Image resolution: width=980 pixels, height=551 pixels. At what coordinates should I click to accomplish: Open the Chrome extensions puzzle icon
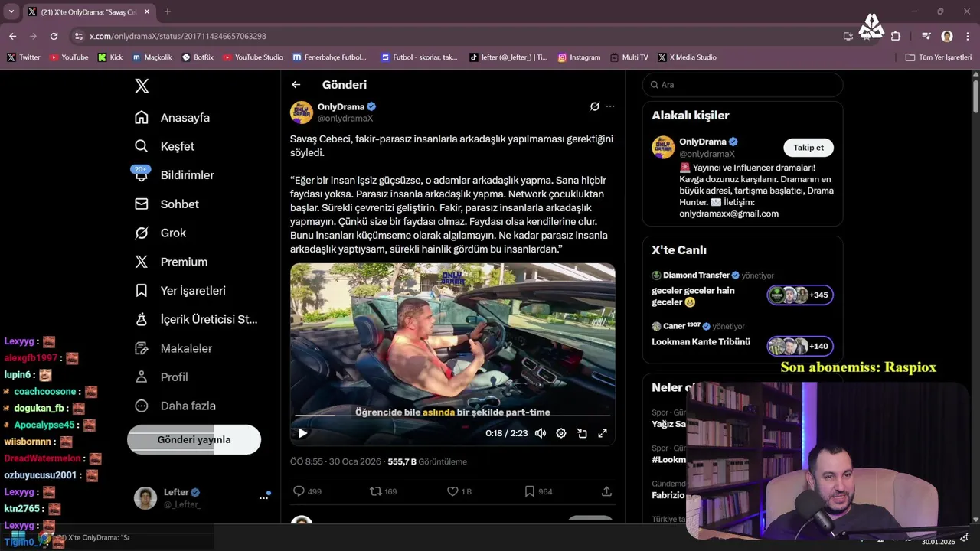coord(896,36)
